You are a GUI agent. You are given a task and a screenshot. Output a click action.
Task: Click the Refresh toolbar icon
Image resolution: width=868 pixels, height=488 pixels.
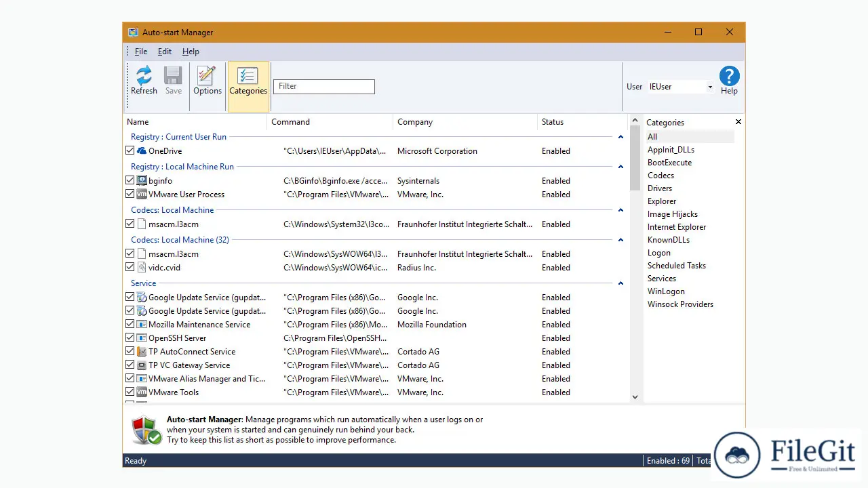[144, 75]
